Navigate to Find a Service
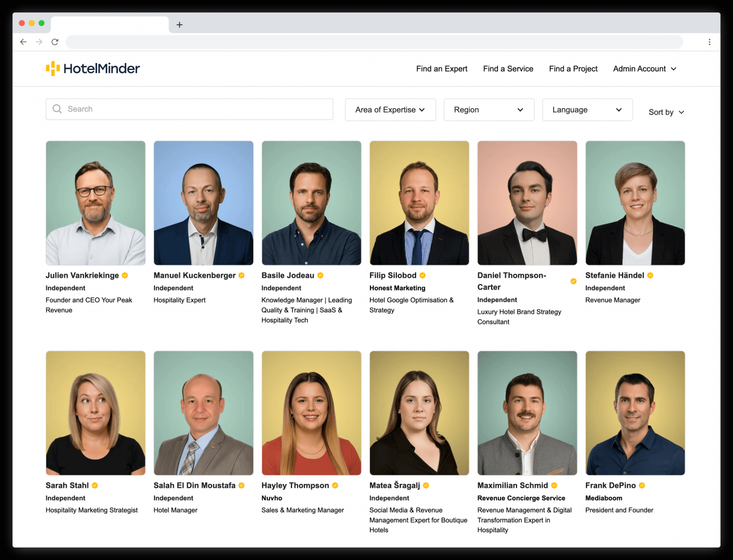 (x=508, y=69)
